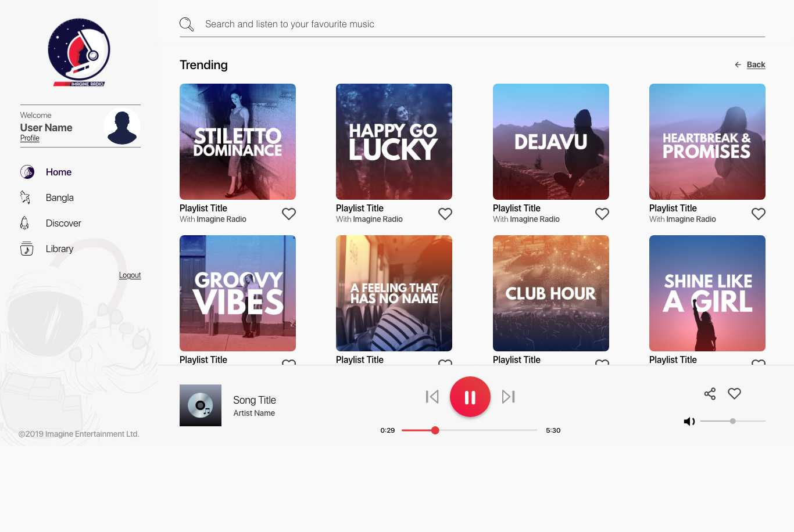Open the Bangla section

59,197
